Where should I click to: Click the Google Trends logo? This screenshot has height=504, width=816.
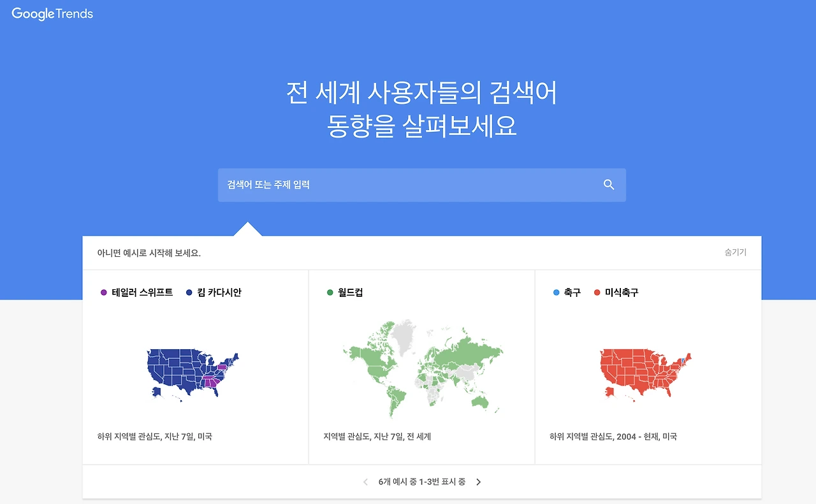point(52,13)
